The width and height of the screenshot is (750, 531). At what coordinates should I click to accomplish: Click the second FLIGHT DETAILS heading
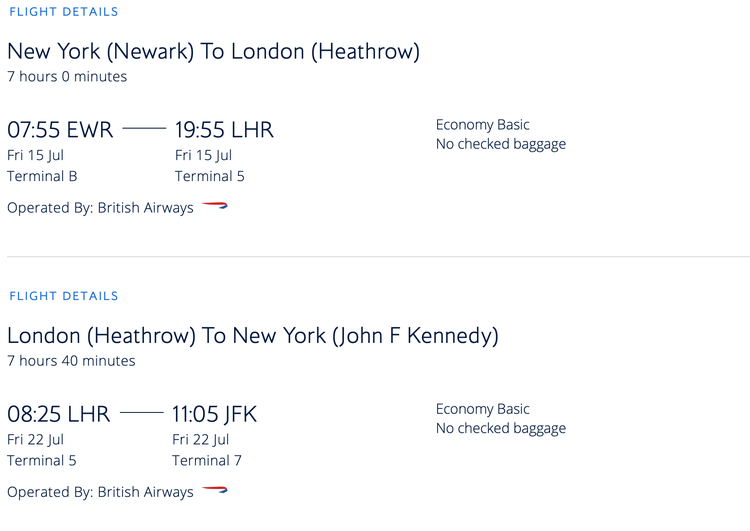pyautogui.click(x=63, y=296)
